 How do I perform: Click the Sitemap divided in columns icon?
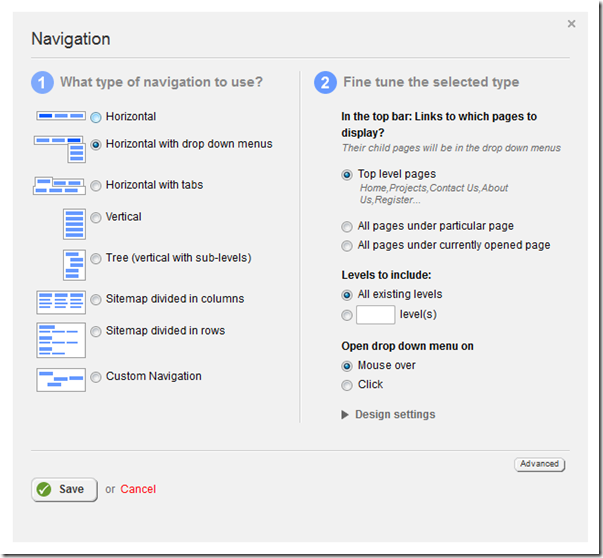coord(60,301)
